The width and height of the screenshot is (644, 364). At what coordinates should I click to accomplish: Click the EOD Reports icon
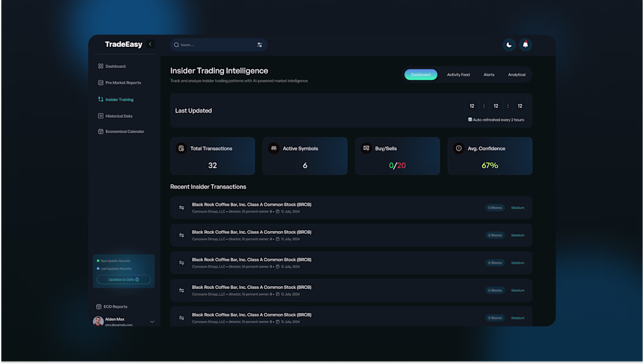[98, 307]
